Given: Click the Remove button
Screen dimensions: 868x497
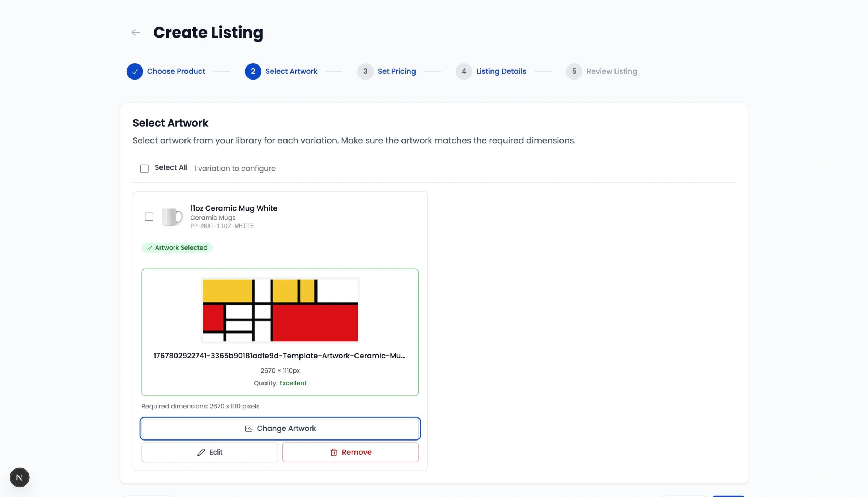Looking at the screenshot, I should tap(350, 452).
